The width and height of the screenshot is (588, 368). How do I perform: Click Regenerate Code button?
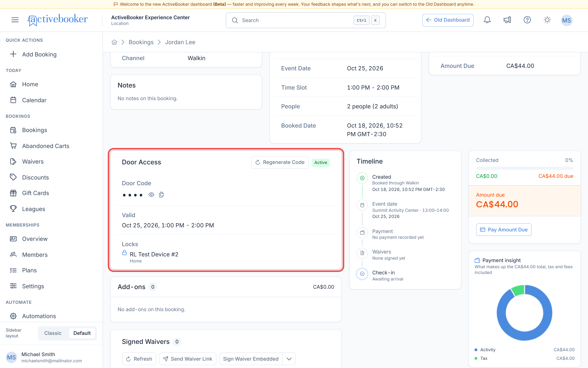tap(280, 162)
